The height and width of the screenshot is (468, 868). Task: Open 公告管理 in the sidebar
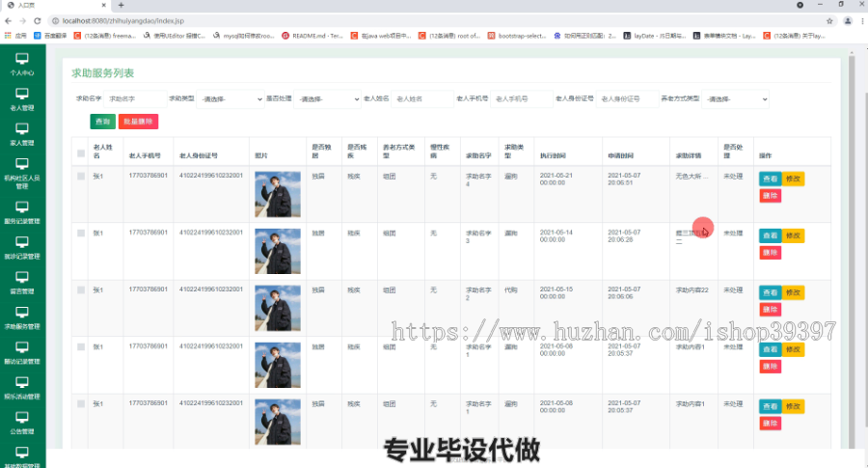click(x=22, y=424)
